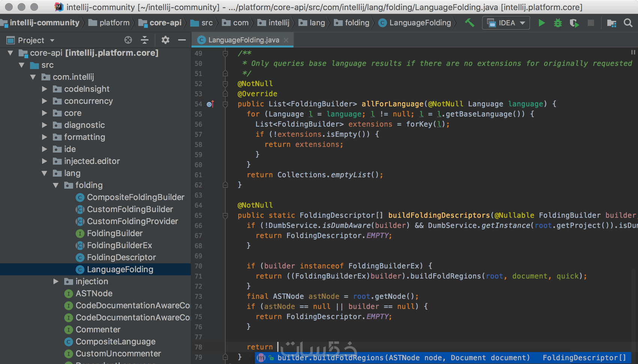638x364 pixels.
Task: Run the IDEA configuration with play button
Action: point(541,23)
